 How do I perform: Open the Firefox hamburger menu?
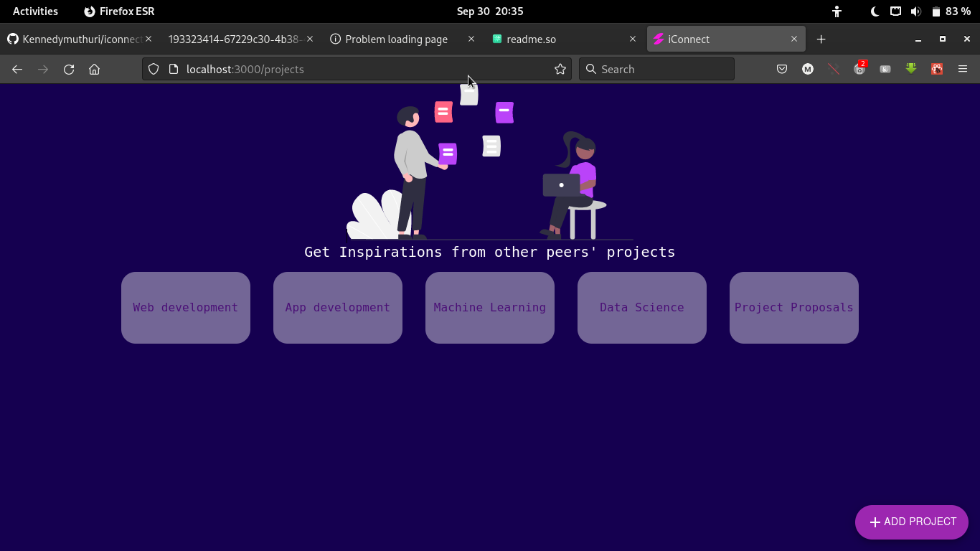tap(963, 69)
